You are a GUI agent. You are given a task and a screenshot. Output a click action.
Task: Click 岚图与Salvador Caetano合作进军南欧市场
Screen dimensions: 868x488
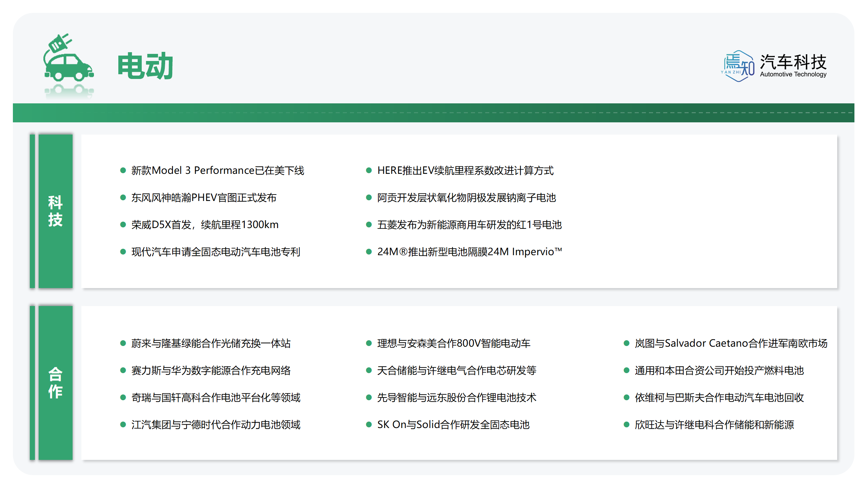731,343
